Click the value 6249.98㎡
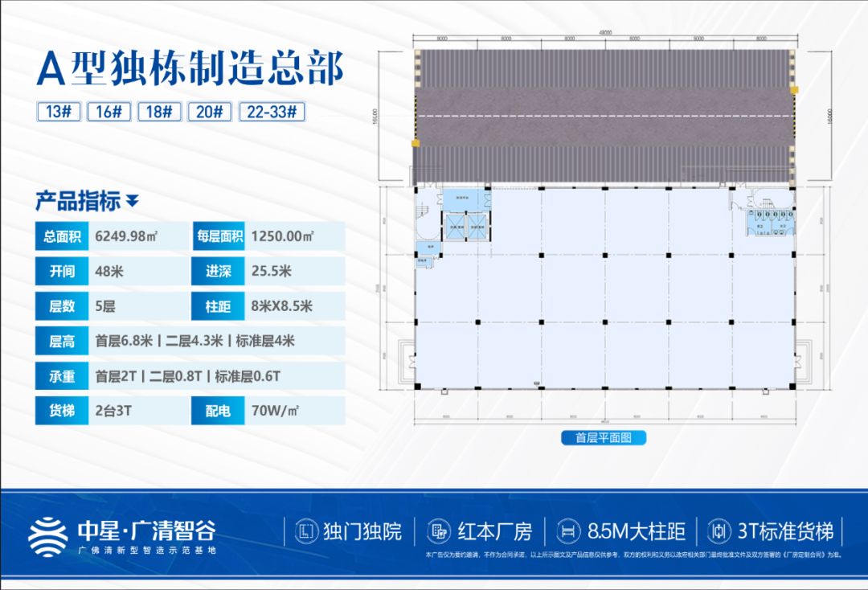This screenshot has height=590, width=868. 126,236
